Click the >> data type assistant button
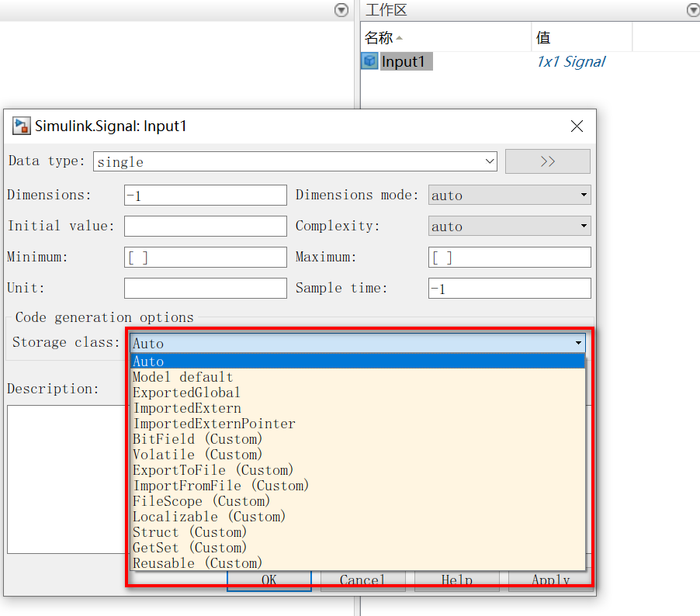This screenshot has width=700, height=616. (x=548, y=161)
